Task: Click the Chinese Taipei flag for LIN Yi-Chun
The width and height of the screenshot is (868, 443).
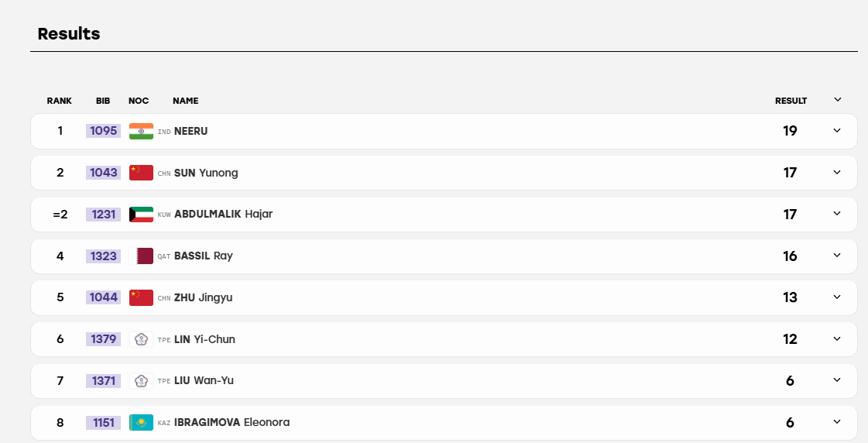Action: coord(141,339)
